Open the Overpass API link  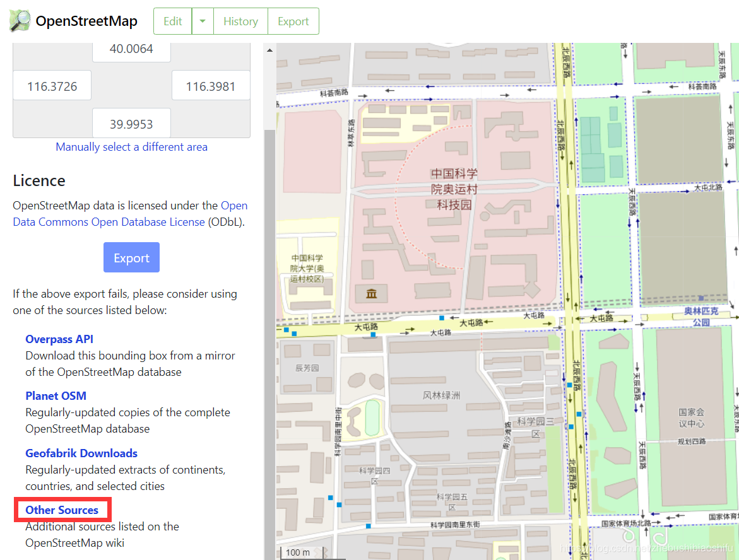59,339
